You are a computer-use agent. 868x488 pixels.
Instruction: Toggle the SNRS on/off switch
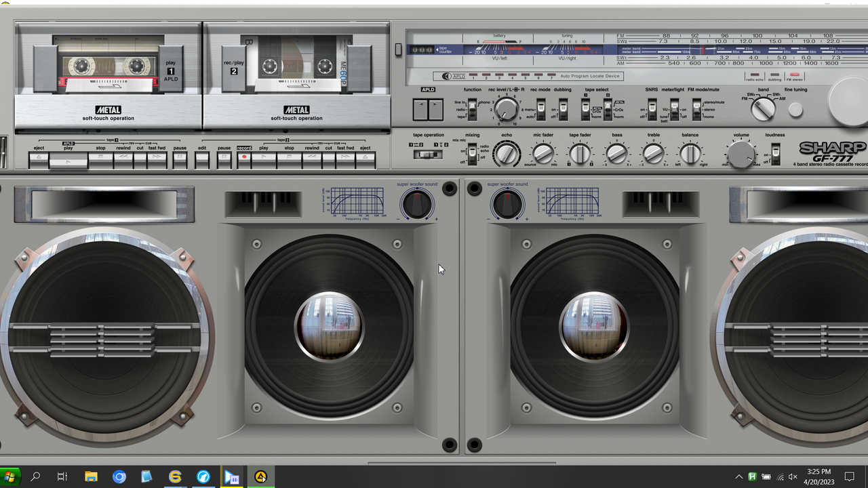pyautogui.click(x=652, y=109)
